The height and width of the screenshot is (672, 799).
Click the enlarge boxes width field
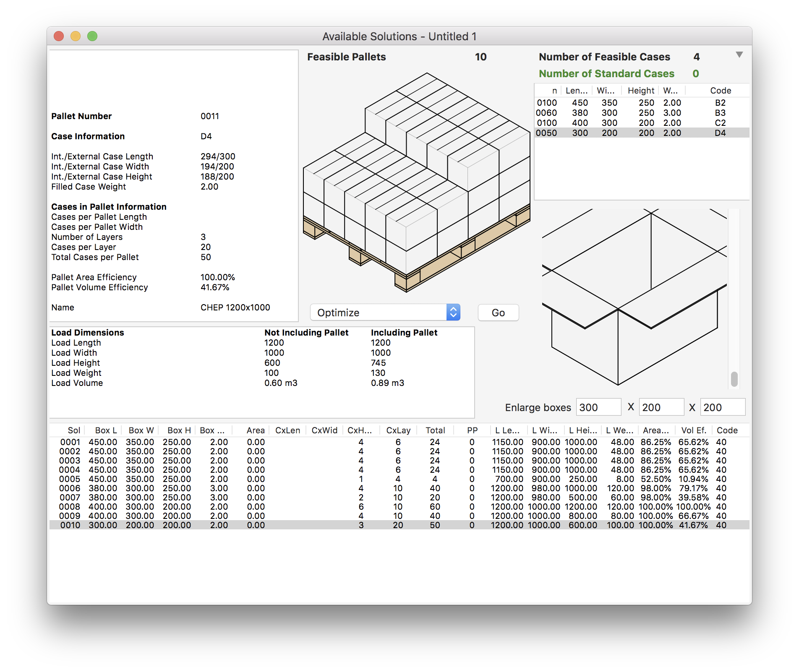(661, 407)
